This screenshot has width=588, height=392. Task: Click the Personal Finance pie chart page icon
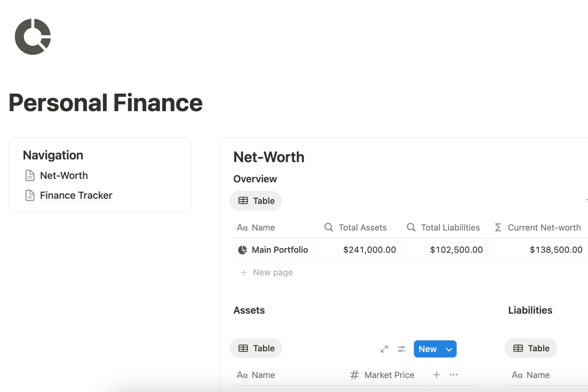(x=33, y=37)
